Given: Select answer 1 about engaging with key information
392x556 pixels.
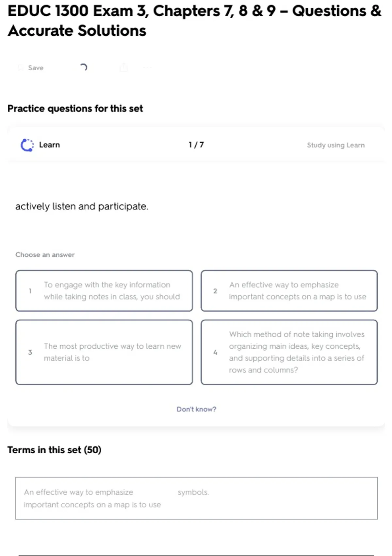Looking at the screenshot, I should [x=104, y=291].
